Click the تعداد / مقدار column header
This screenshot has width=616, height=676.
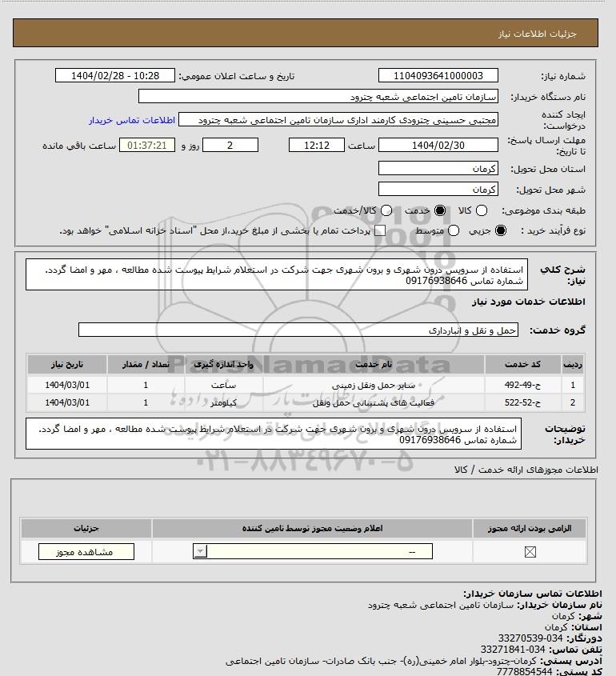[146, 364]
